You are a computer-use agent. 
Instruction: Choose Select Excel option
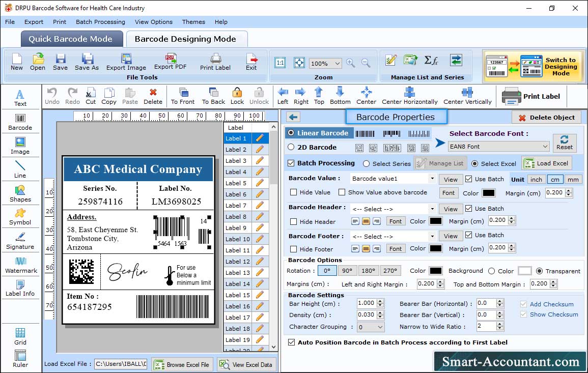[475, 163]
